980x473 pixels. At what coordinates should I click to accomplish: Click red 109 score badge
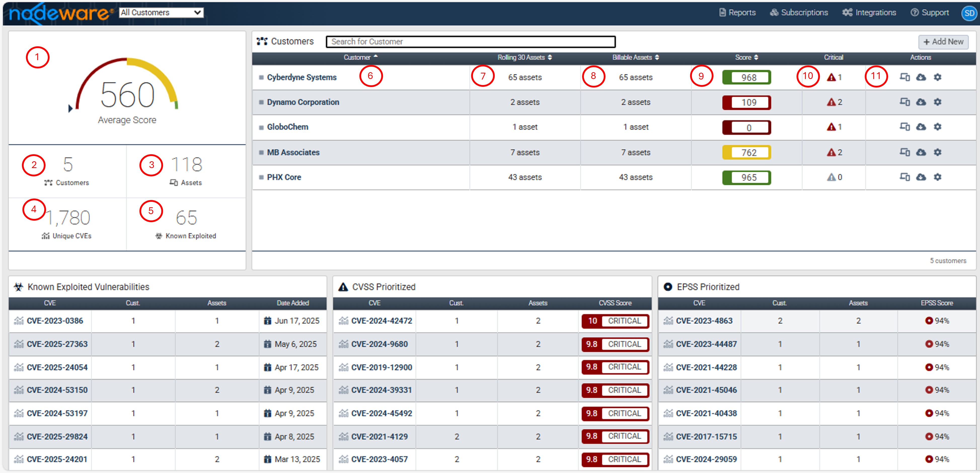point(746,102)
